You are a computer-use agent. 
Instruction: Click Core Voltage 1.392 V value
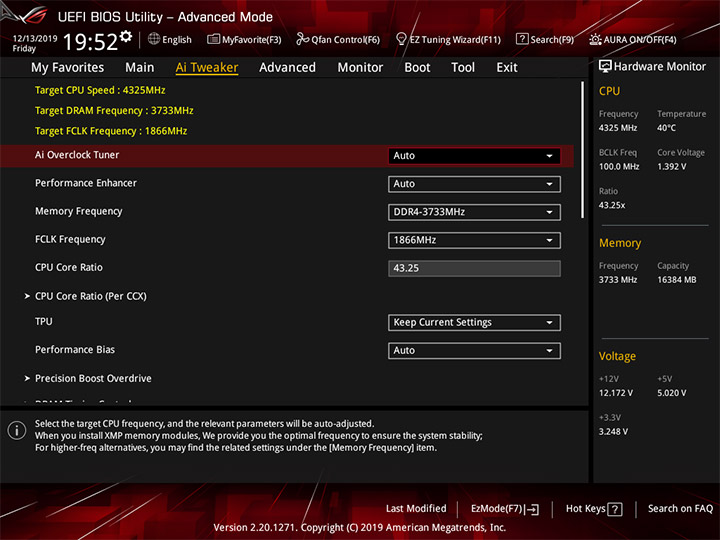pyautogui.click(x=671, y=167)
